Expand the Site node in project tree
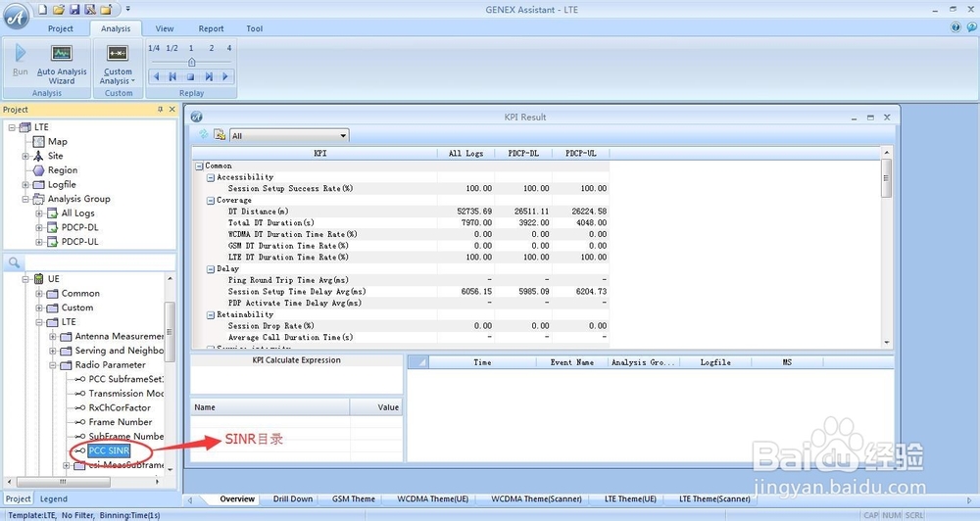This screenshot has width=980, height=521. click(25, 156)
